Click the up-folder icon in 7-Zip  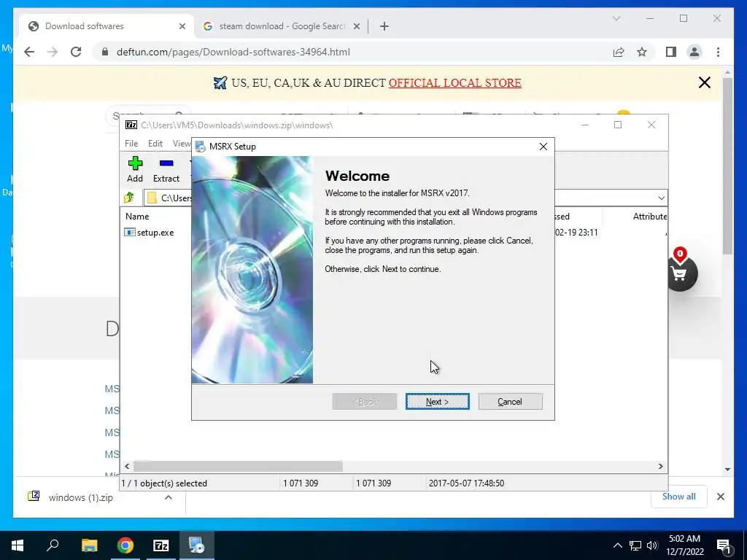click(x=129, y=198)
